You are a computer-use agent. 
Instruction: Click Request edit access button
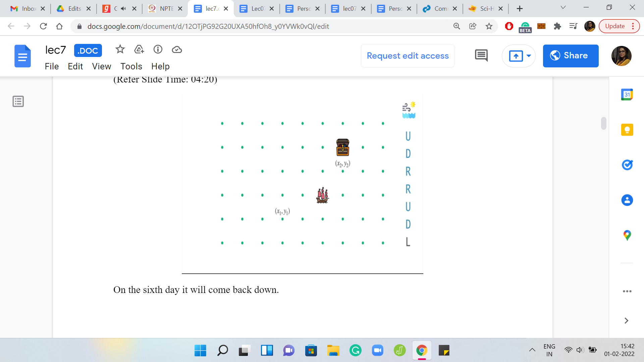(x=408, y=56)
